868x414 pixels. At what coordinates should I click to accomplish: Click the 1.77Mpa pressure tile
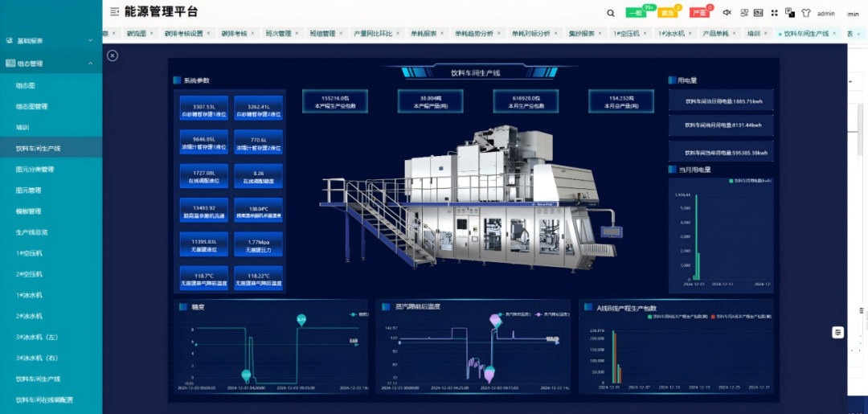[259, 244]
